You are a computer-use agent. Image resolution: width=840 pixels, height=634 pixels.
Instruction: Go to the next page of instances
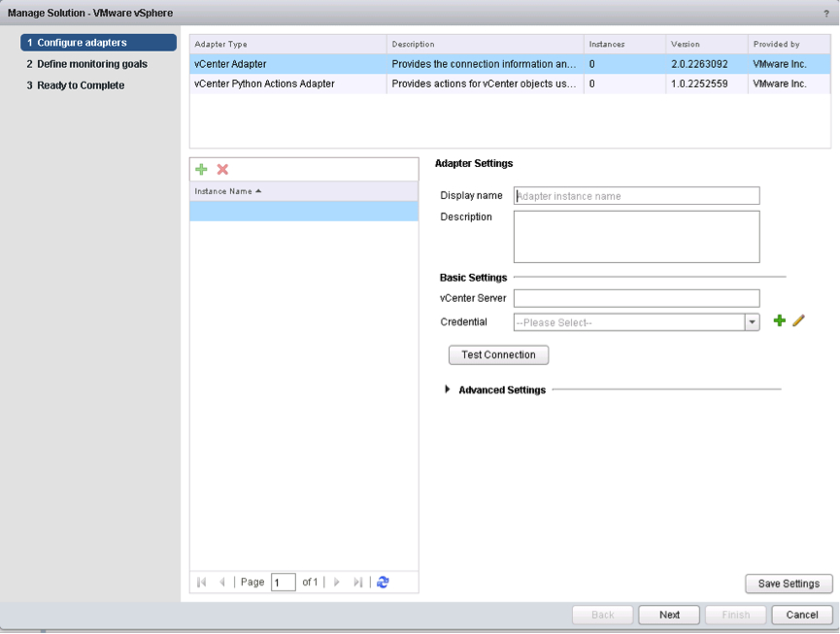(337, 582)
